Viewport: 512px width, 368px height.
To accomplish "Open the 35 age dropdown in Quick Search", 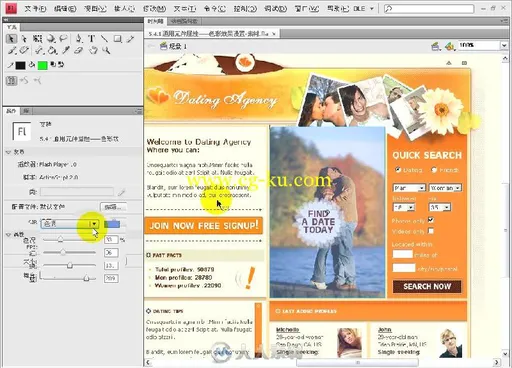I will (440, 207).
